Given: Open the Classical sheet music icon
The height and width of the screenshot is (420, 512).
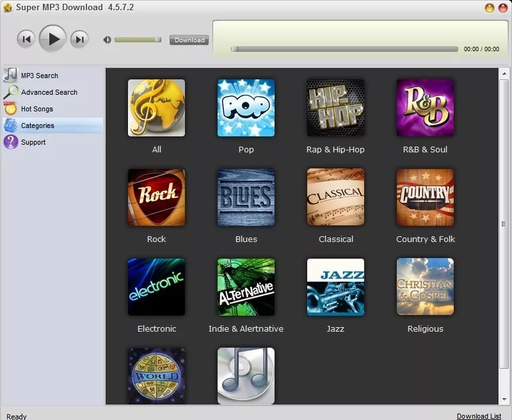Looking at the screenshot, I should tap(335, 197).
